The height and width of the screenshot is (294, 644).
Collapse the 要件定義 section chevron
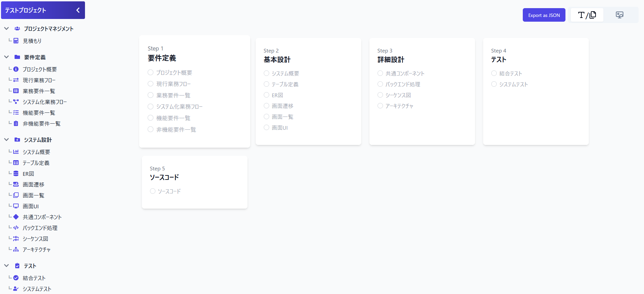(6, 57)
